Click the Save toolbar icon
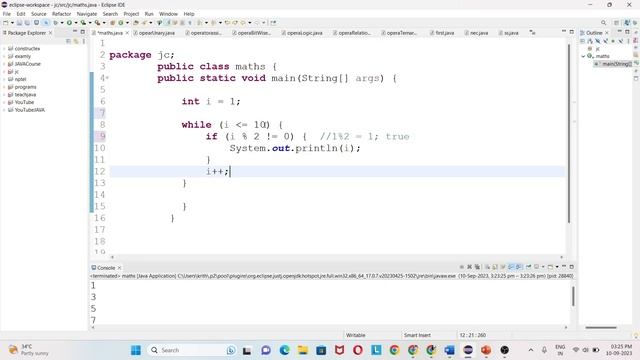Viewport: 640px width, 360px height. tap(19, 23)
